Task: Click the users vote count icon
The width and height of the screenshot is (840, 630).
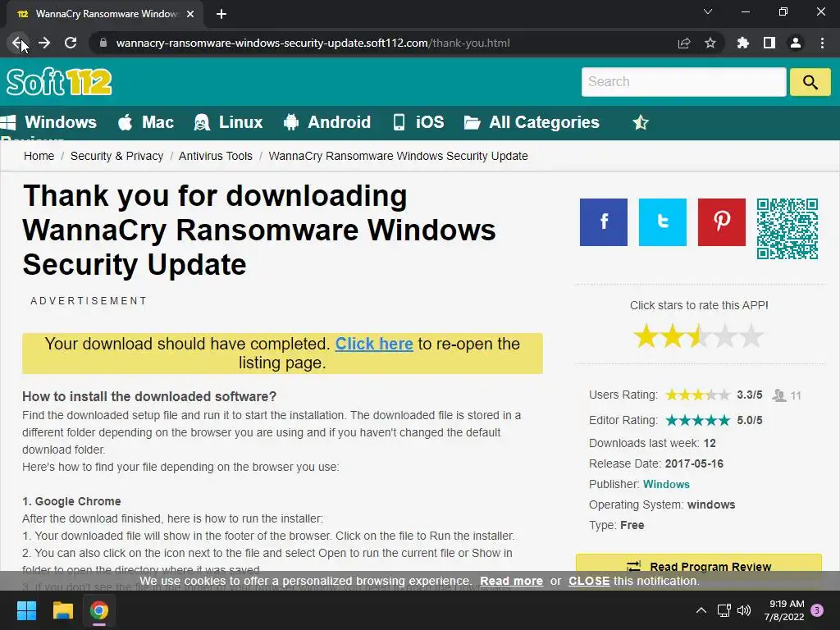Action: (x=779, y=395)
